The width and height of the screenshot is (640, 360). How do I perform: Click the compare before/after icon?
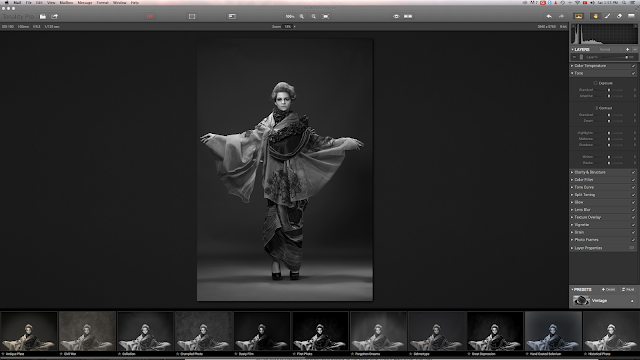[x=408, y=16]
